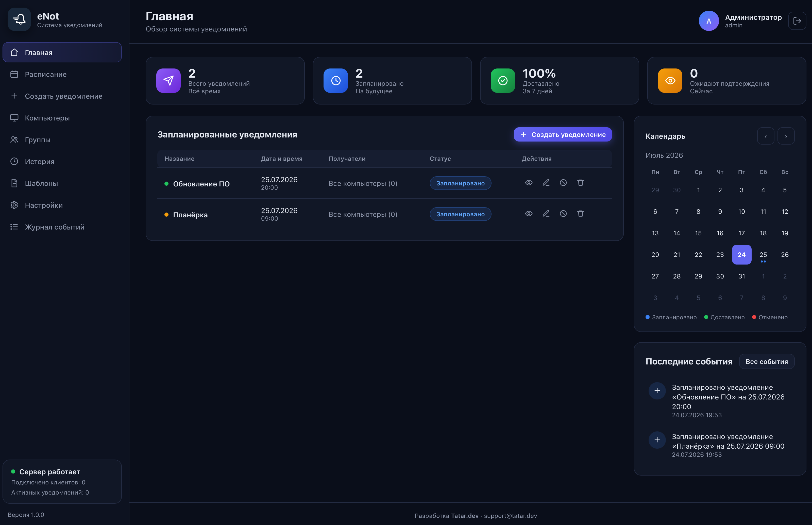Viewport: 812px width, 525px height.
Task: Click the Все события button
Action: click(x=767, y=362)
